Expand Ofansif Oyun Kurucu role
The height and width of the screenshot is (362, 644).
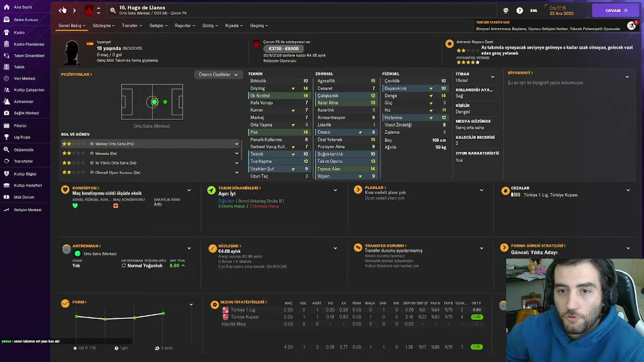(x=236, y=172)
